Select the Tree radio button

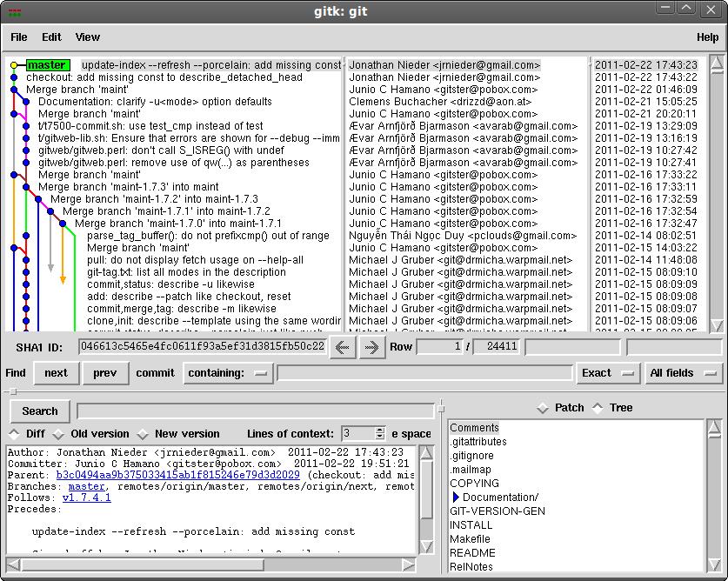[x=598, y=408]
